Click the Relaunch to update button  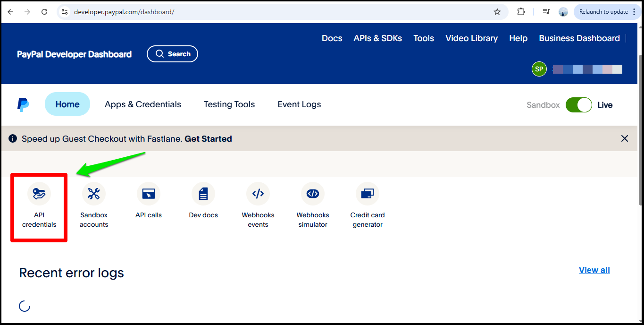click(x=607, y=12)
